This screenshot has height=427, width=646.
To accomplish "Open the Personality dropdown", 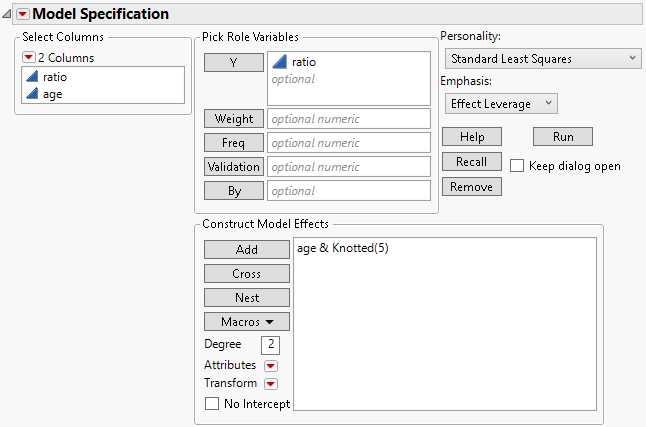I will click(542, 59).
